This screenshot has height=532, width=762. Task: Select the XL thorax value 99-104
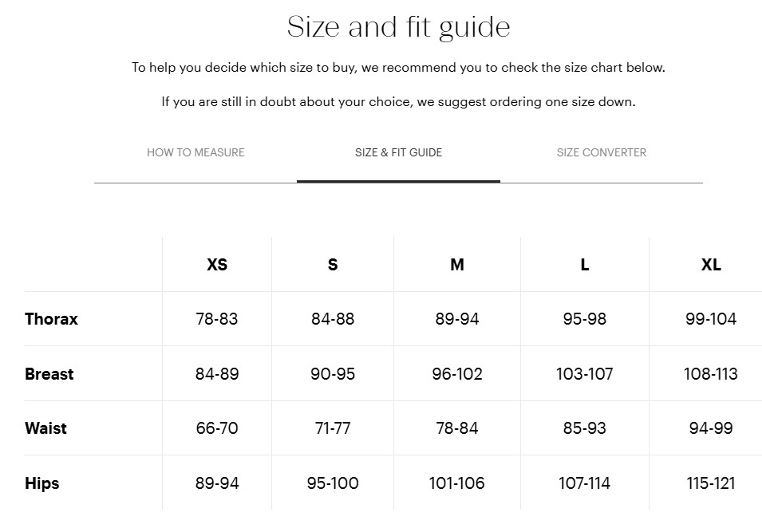711,319
